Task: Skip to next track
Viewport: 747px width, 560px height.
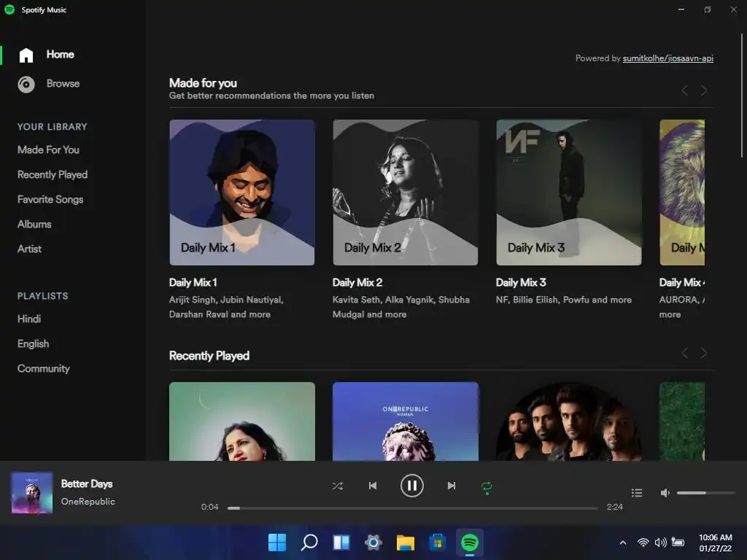Action: tap(451, 486)
